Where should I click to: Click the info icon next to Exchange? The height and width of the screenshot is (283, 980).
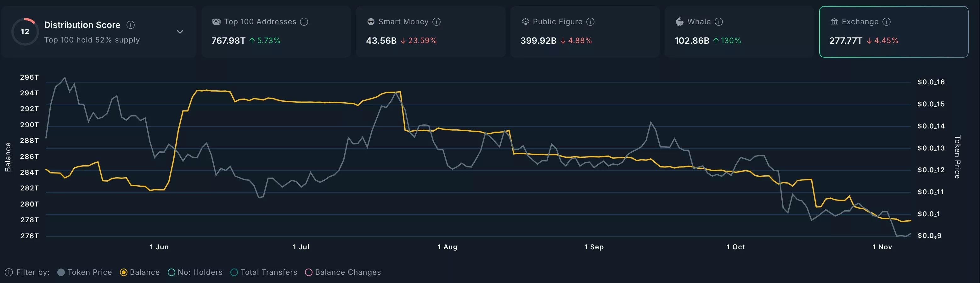pos(887,22)
